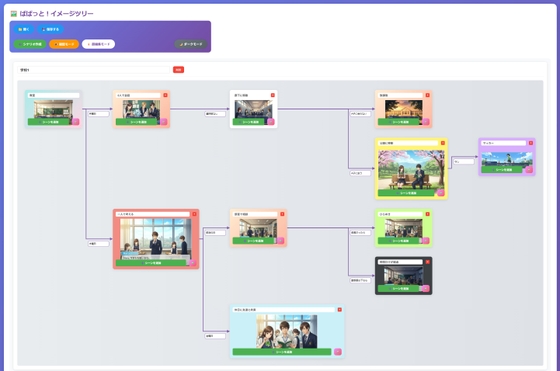Viewport: 560px width, 371px height.
Task: Toggle the white mode pill in header
Action: click(98, 44)
